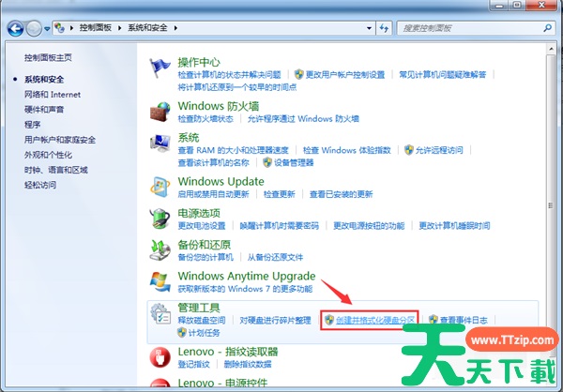
Task: Click shield icon beside 计划任务
Action: coord(182,332)
